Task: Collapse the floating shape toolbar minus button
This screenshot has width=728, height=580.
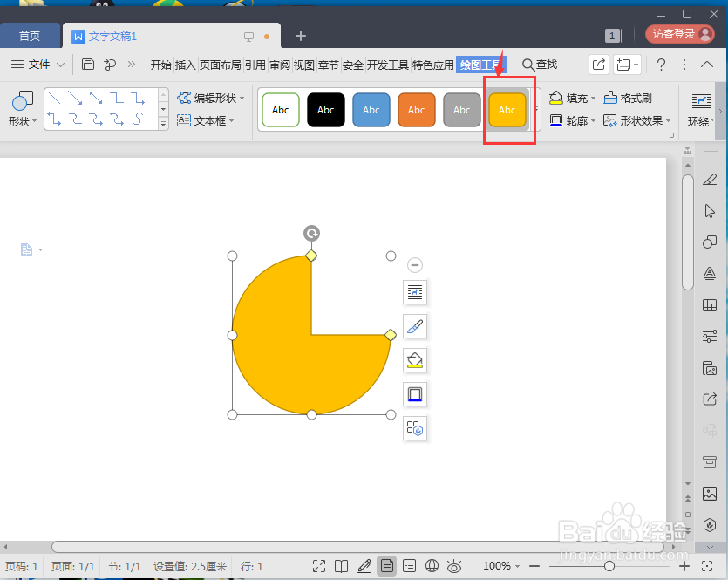Action: click(415, 265)
